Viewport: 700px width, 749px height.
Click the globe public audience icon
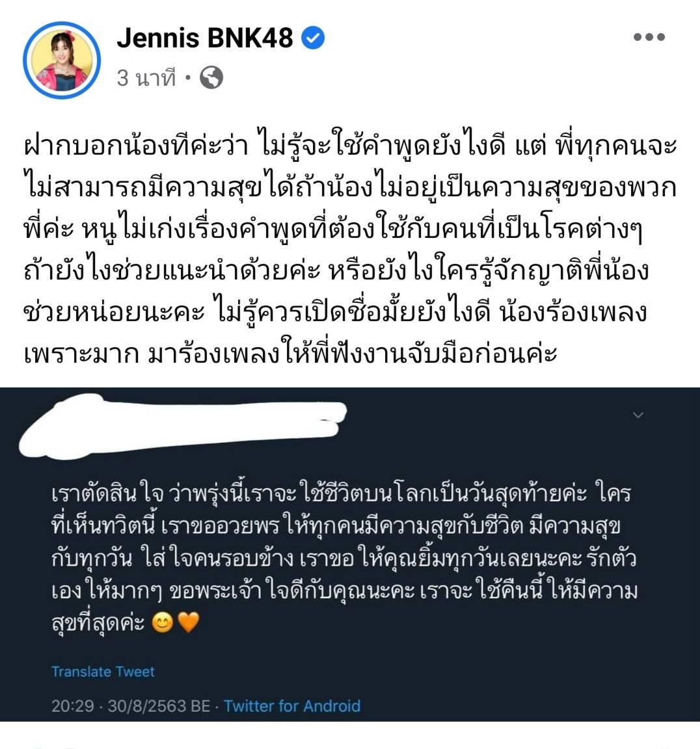(211, 77)
